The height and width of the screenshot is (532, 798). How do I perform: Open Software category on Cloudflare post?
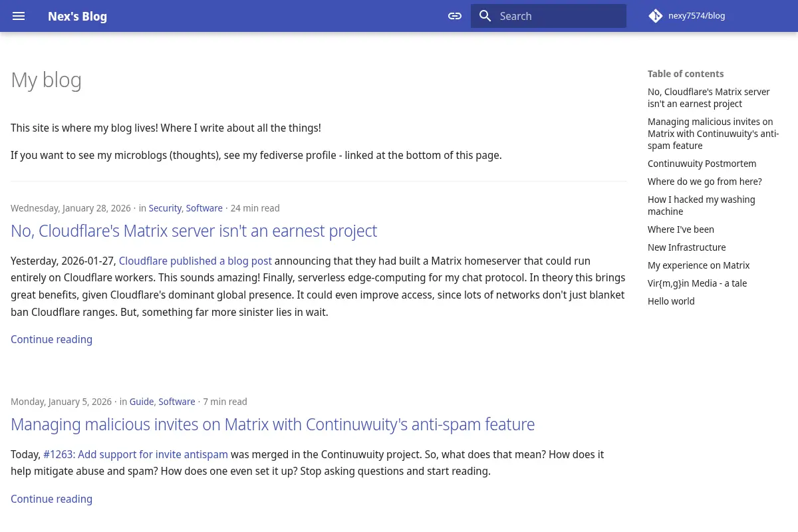pyautogui.click(x=204, y=208)
